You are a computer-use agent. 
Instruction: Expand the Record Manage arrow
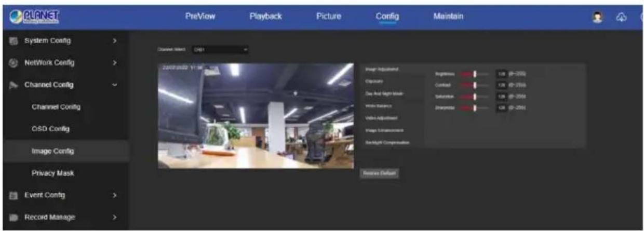[x=115, y=217]
